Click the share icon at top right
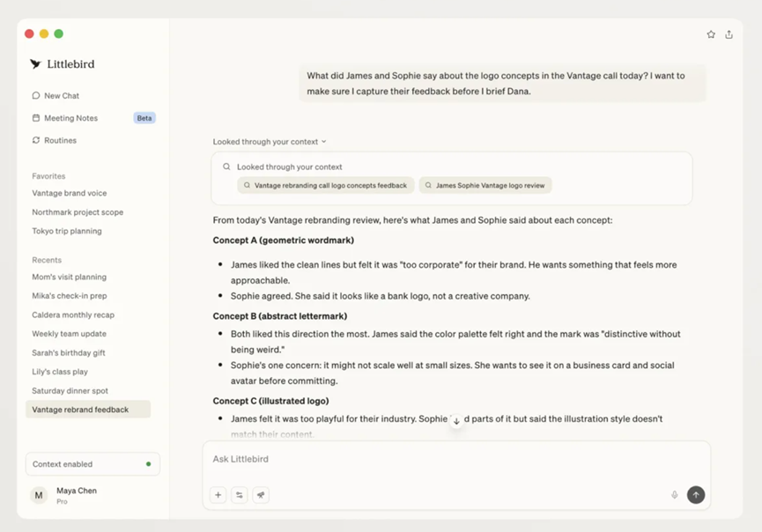Viewport: 762px width, 532px height. pyautogui.click(x=729, y=34)
